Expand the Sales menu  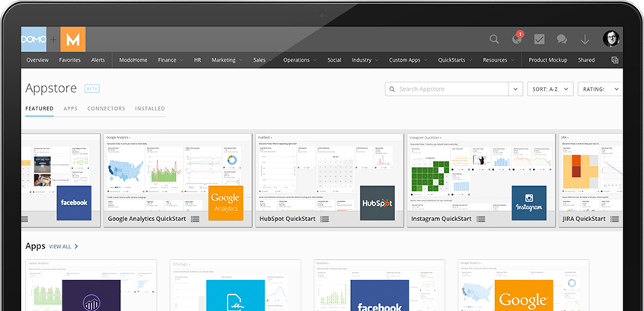(x=263, y=60)
